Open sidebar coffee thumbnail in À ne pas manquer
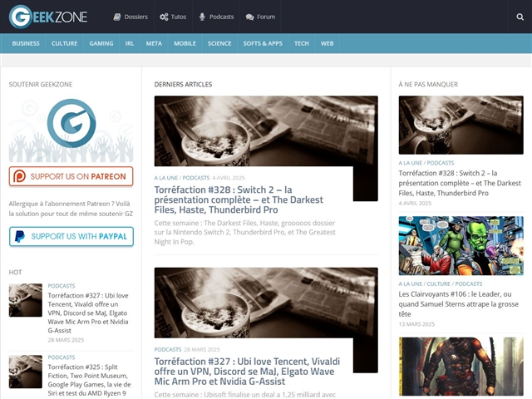Image resolution: width=532 pixels, height=399 pixels. click(x=461, y=125)
